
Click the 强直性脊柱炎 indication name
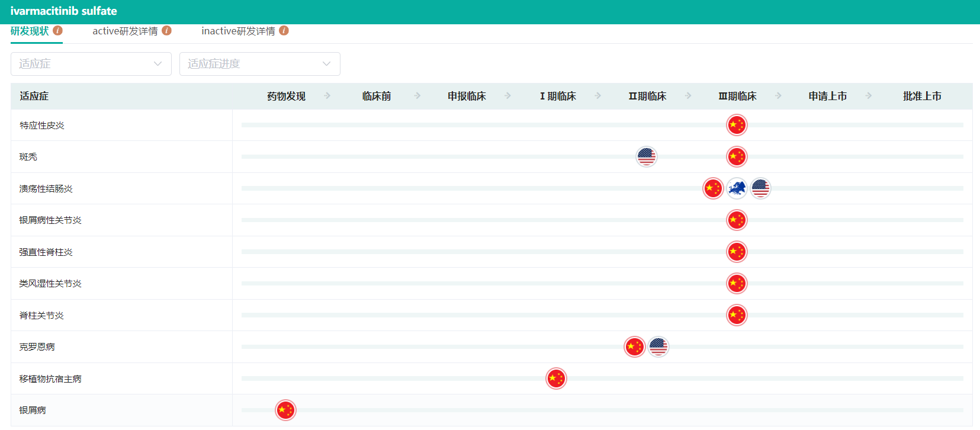(x=46, y=252)
